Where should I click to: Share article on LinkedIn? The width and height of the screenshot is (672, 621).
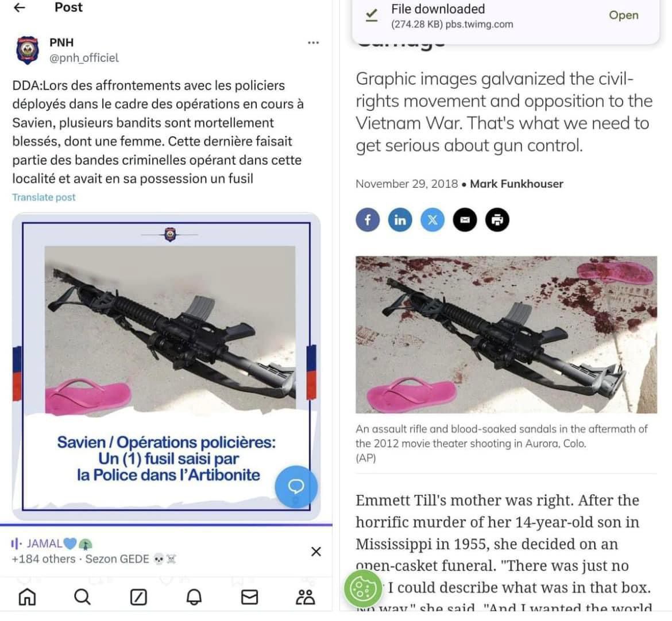point(400,220)
